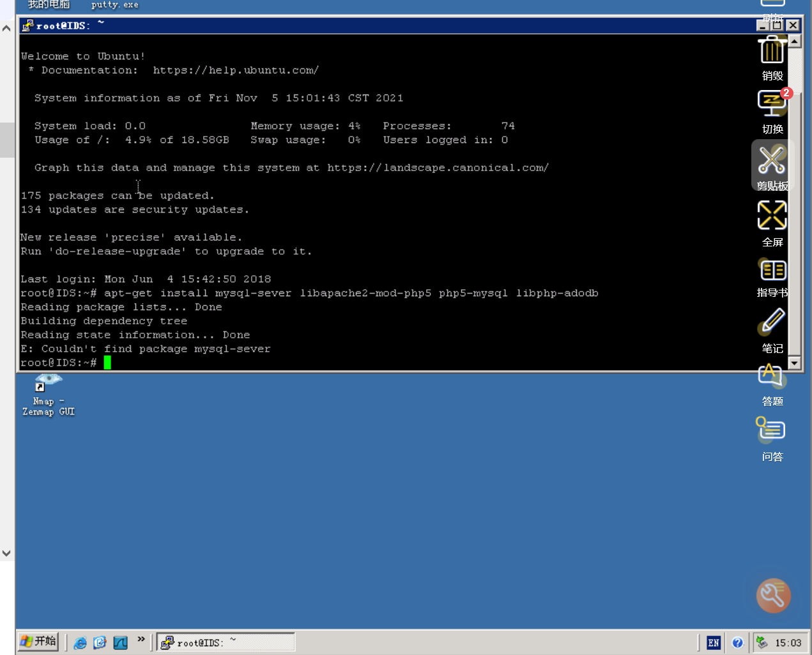Open the 问答 Q&A icon
This screenshot has height=655, width=812.
(771, 430)
